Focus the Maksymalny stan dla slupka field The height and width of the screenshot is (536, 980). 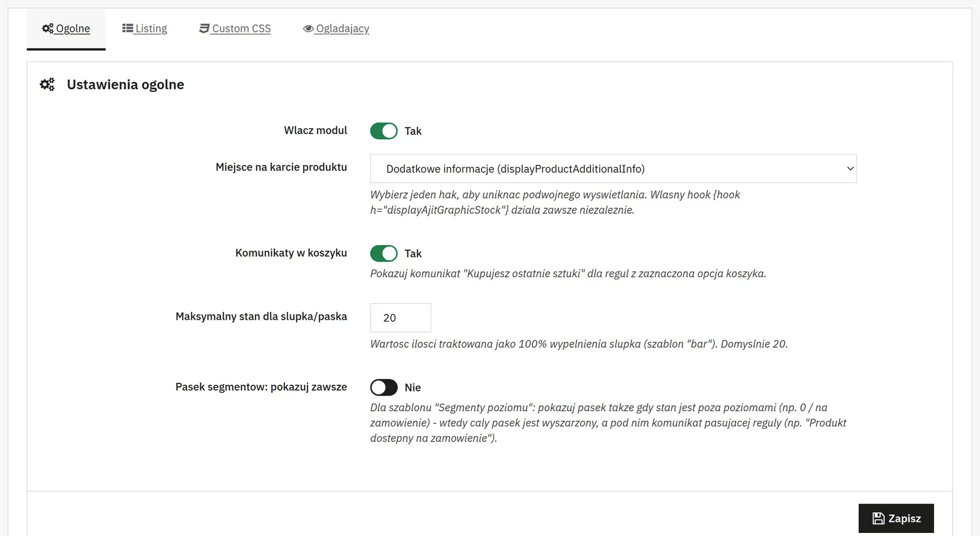tap(401, 317)
